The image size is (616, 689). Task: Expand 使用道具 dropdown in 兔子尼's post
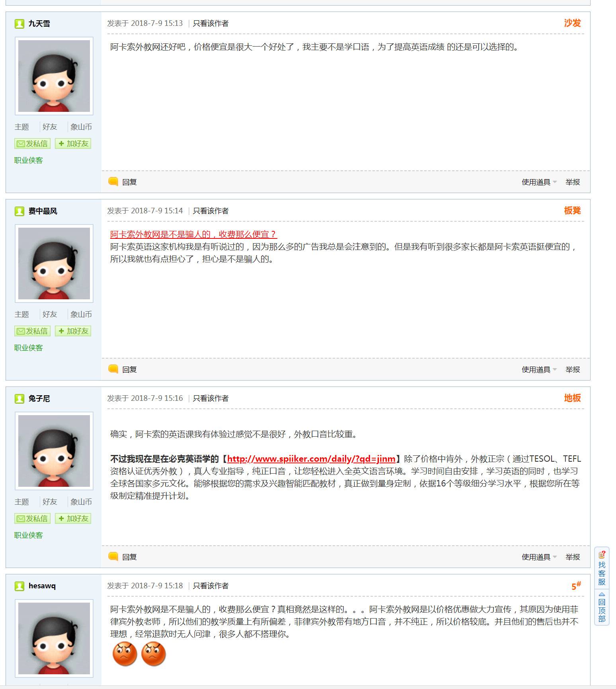pyautogui.click(x=539, y=557)
